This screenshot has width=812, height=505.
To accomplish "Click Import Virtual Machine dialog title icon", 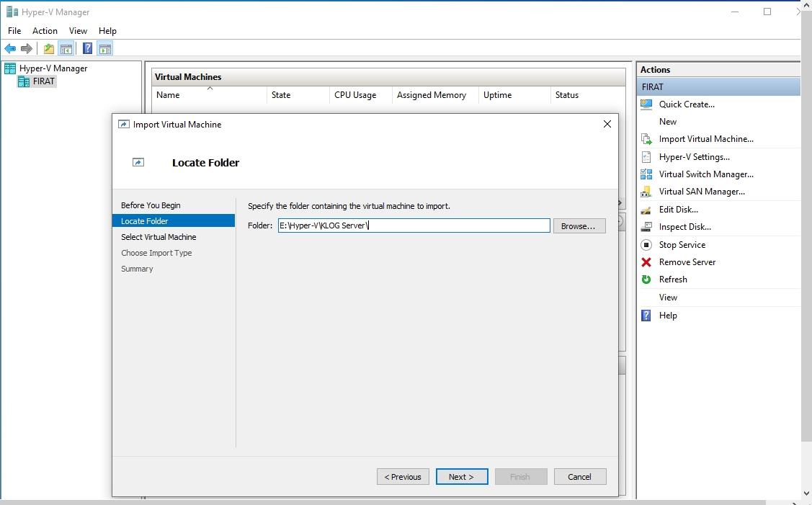I will click(124, 125).
